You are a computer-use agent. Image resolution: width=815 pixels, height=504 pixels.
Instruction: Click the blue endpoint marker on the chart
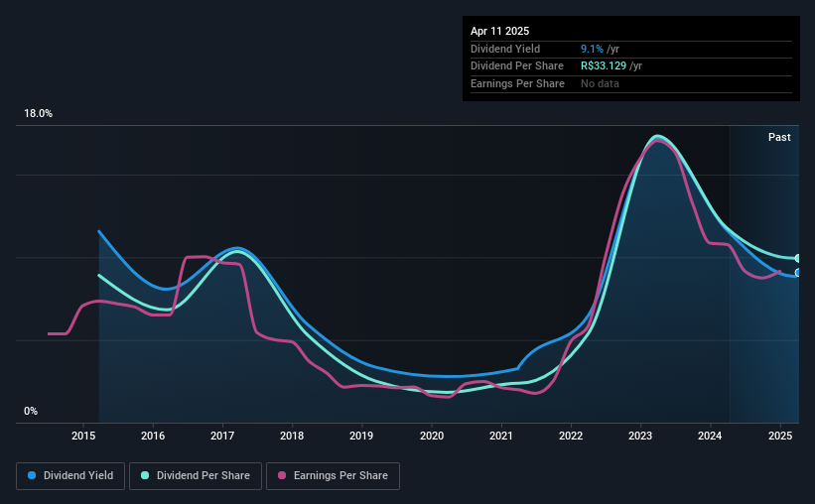pyautogui.click(x=798, y=273)
